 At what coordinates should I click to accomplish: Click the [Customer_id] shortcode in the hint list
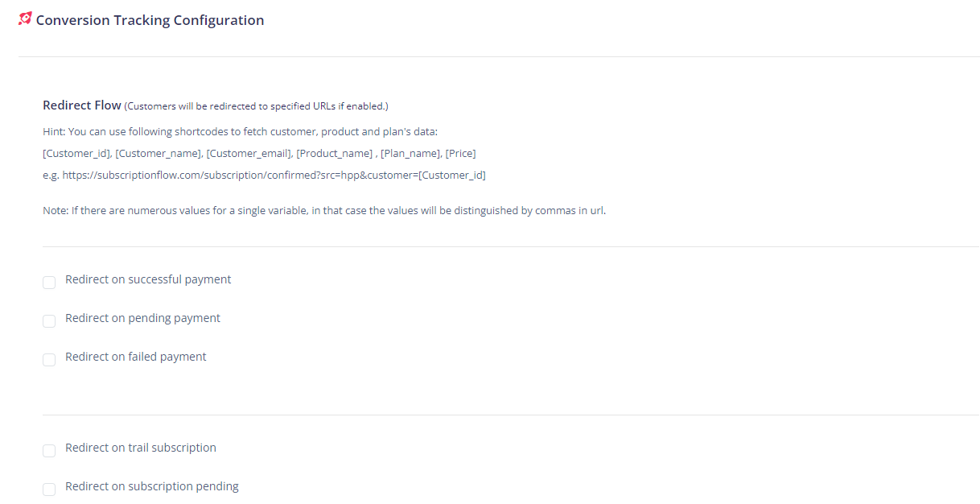tap(76, 153)
